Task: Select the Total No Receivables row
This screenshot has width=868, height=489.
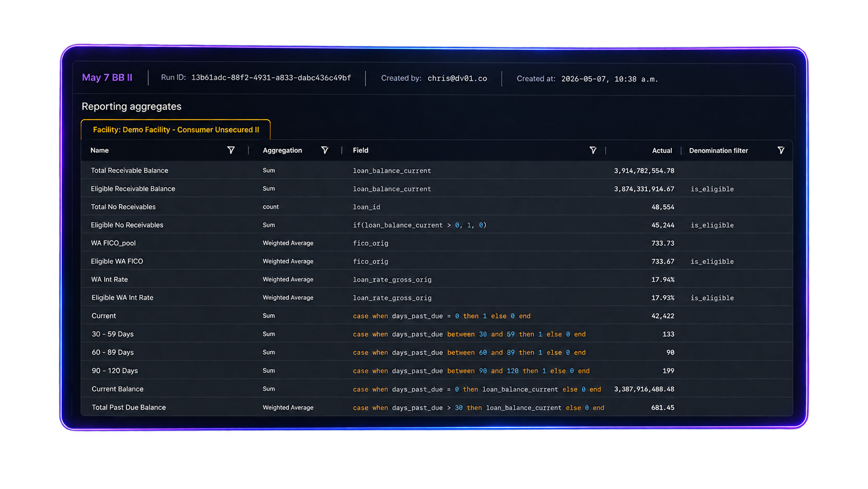Action: tap(437, 207)
